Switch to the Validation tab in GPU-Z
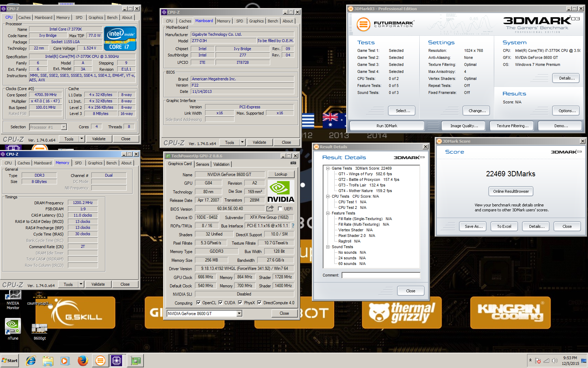This screenshot has height=368, width=588. tap(221, 164)
